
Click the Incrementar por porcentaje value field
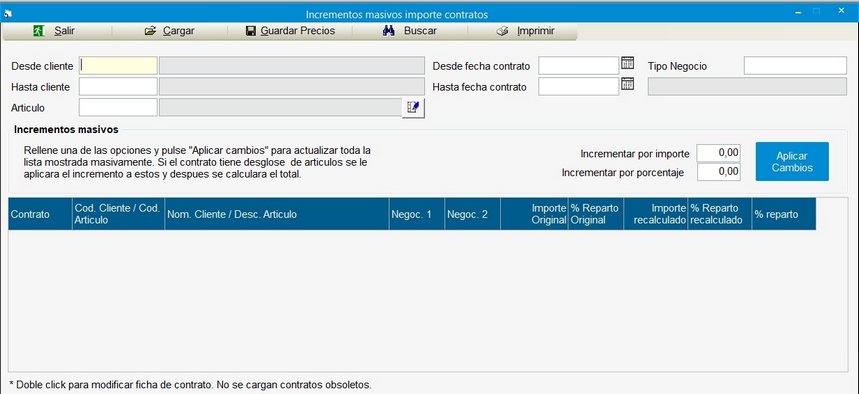click(719, 172)
